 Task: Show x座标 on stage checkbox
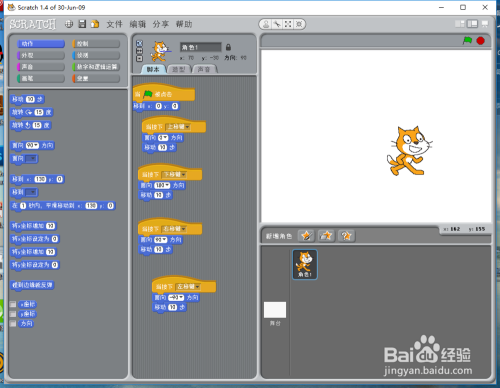[13, 304]
